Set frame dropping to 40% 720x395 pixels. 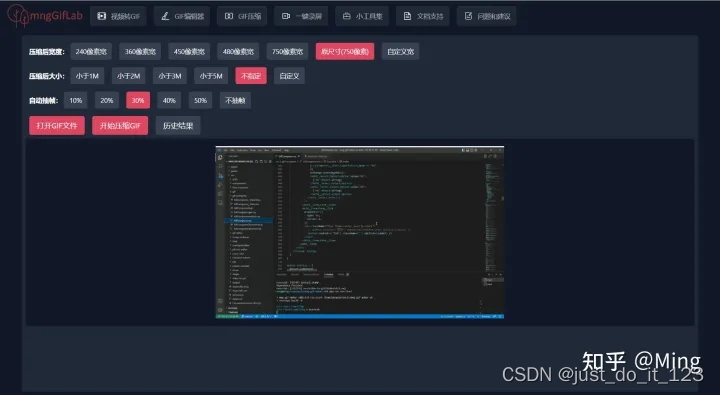[x=169, y=100]
